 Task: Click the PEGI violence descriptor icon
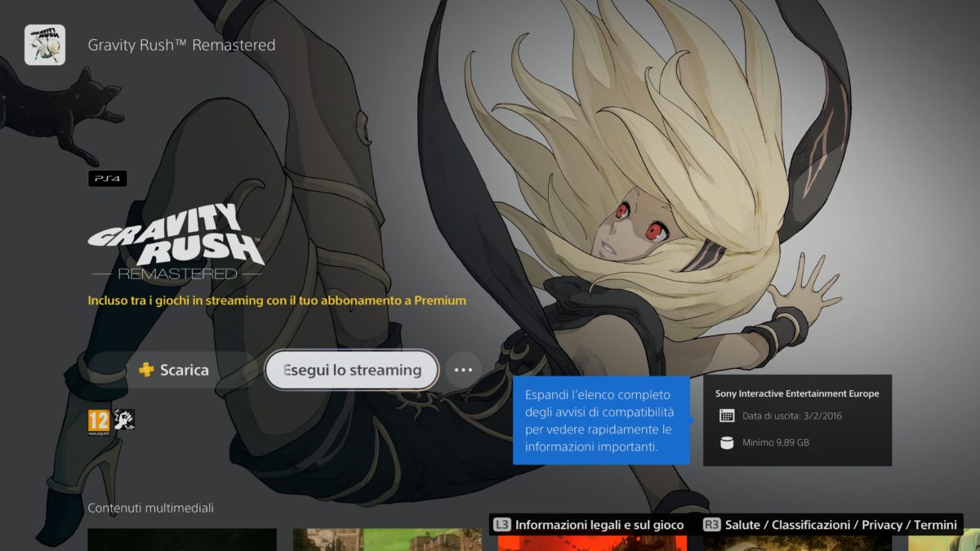124,420
